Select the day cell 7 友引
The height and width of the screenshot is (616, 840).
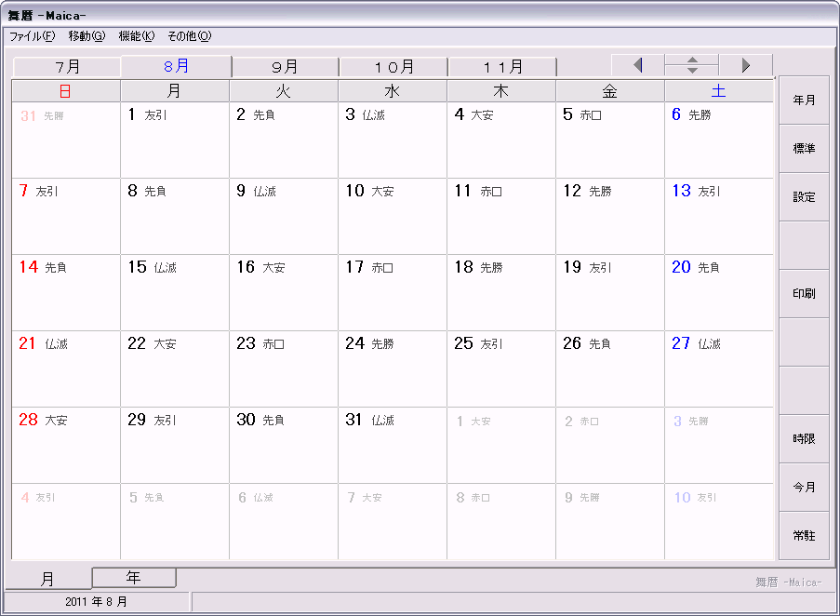pos(66,217)
